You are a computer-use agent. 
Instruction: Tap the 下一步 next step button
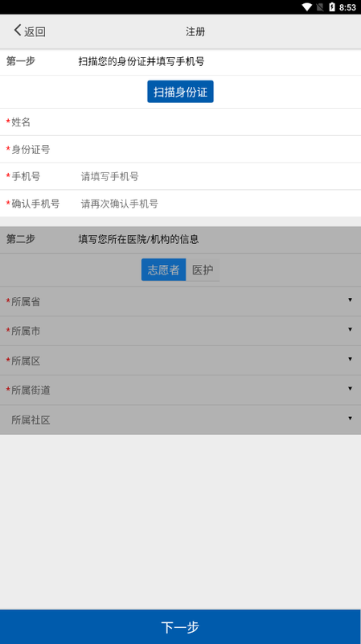tap(180, 627)
